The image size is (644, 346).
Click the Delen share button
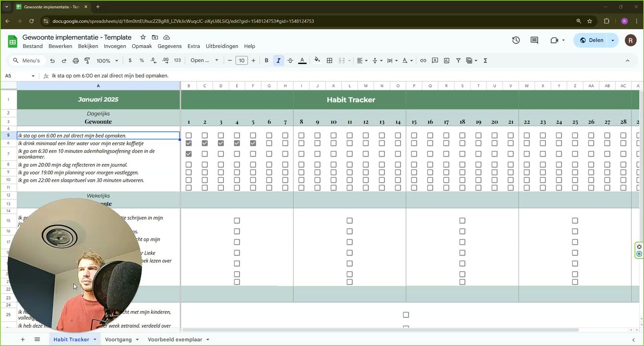(x=591, y=40)
